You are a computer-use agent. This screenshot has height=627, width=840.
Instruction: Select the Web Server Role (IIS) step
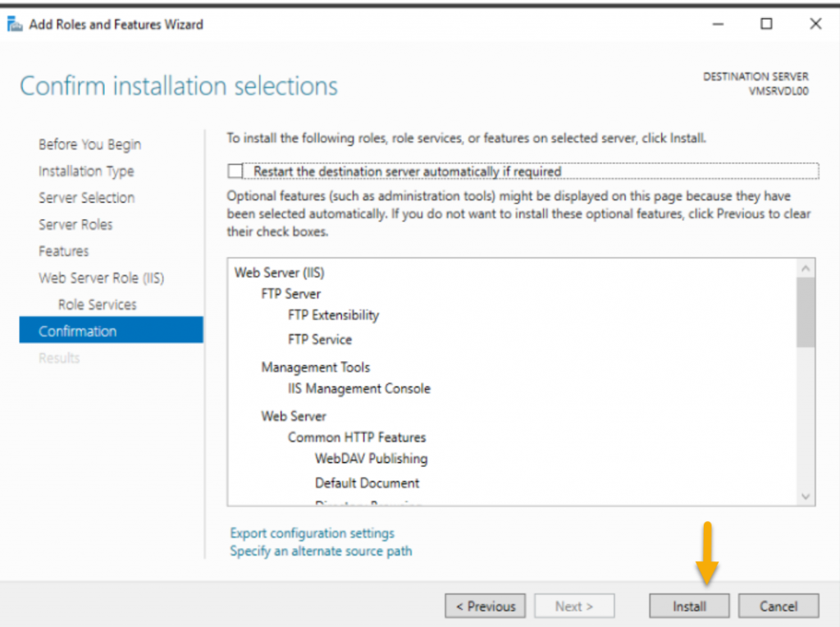click(x=101, y=277)
